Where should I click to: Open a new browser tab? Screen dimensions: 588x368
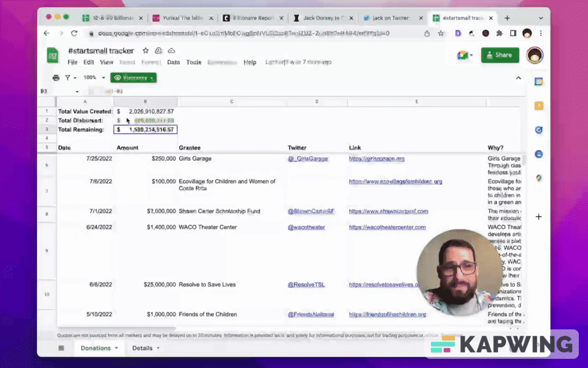507,18
